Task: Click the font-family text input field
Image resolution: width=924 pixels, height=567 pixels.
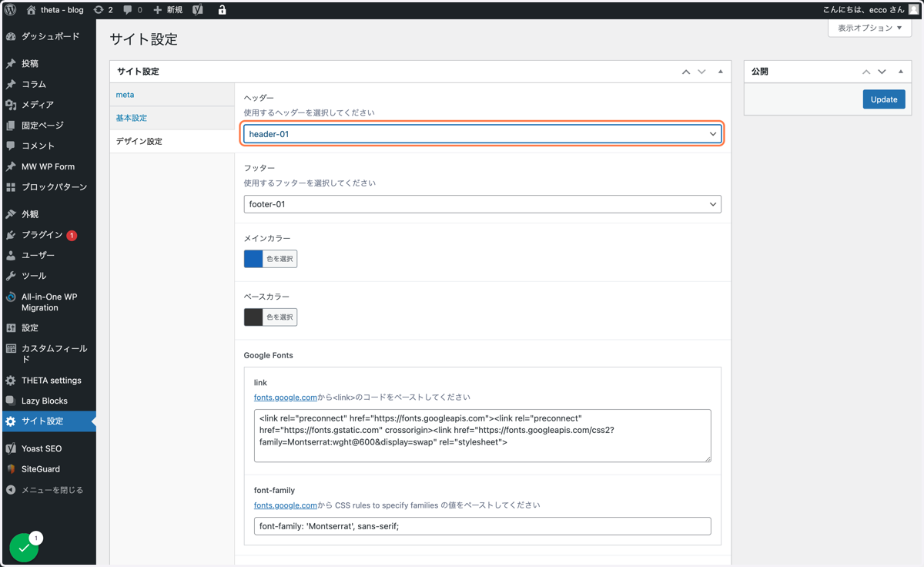Action: (x=483, y=526)
